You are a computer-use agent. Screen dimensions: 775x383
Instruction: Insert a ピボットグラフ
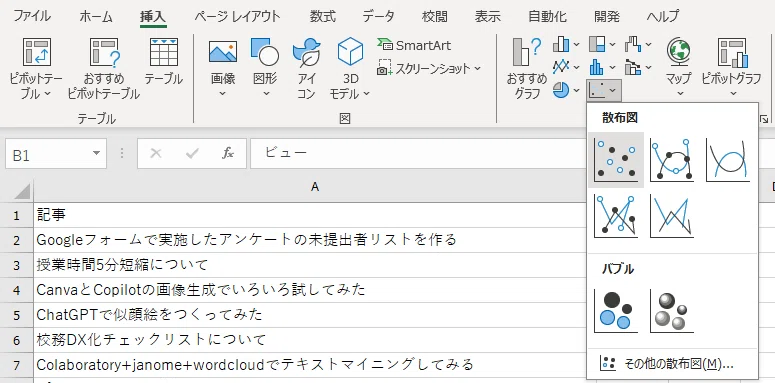click(732, 68)
